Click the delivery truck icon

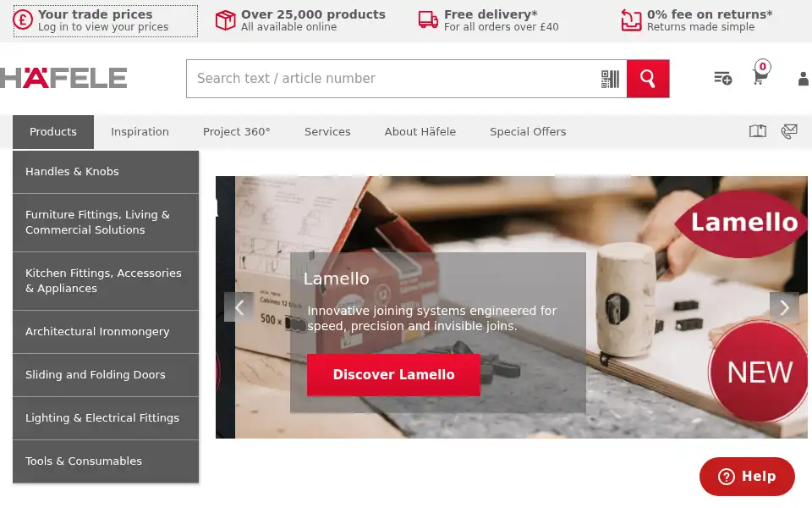click(428, 19)
